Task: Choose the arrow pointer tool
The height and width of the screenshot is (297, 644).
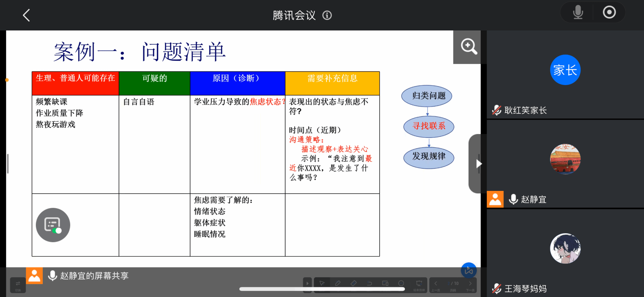Action: click(x=322, y=283)
